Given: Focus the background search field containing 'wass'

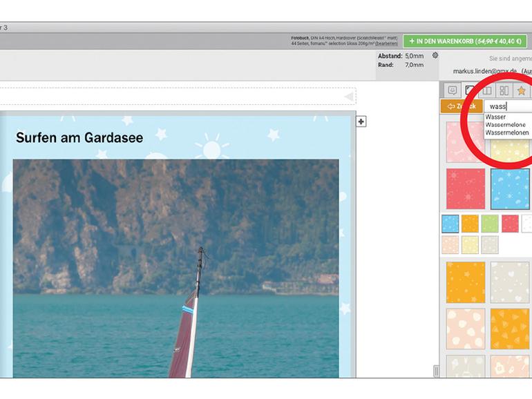Looking at the screenshot, I should pos(508,106).
